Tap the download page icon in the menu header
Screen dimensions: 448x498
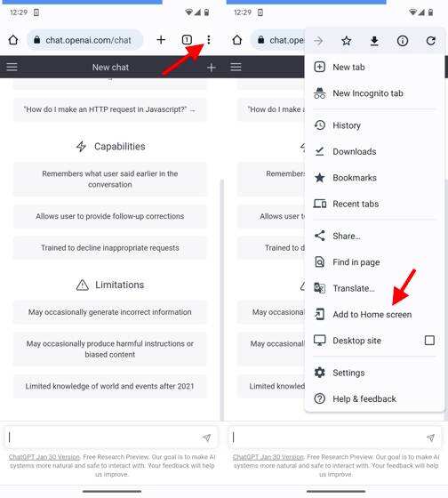point(374,41)
